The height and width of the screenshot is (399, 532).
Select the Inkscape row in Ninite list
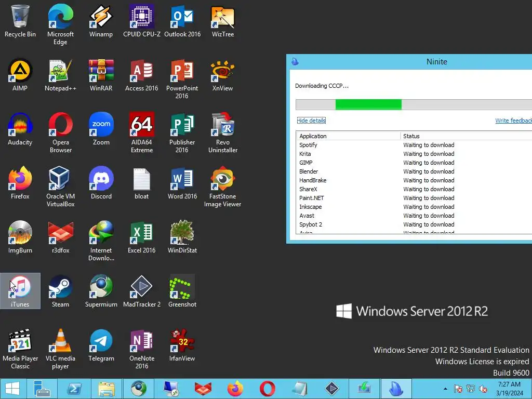tap(414, 207)
